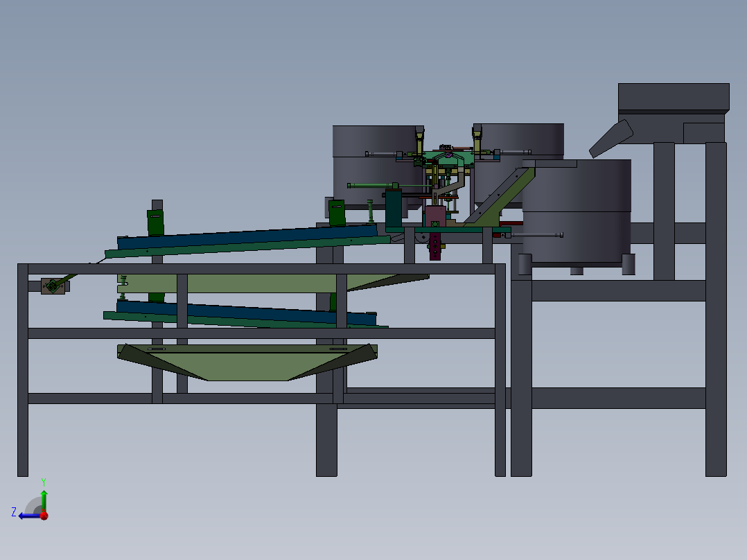Viewport: 747px width, 560px height.
Task: Select the lower blue inclined conveyor rail
Action: 246,313
